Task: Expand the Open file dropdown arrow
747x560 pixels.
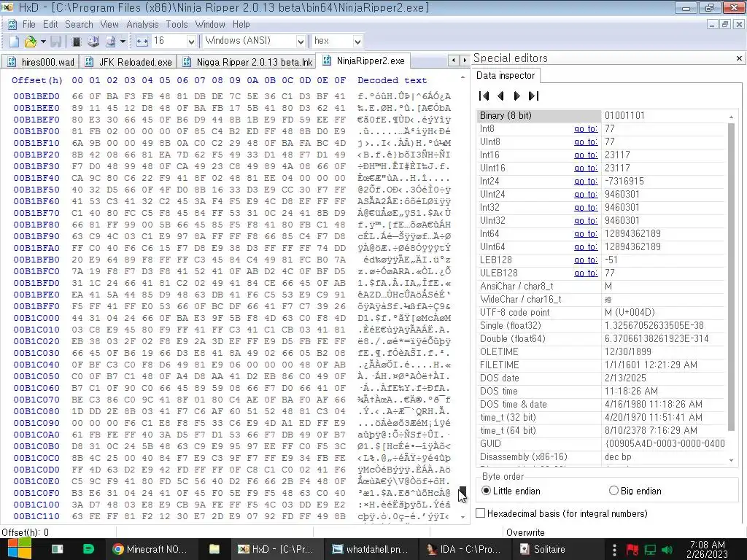Action: 43,42
